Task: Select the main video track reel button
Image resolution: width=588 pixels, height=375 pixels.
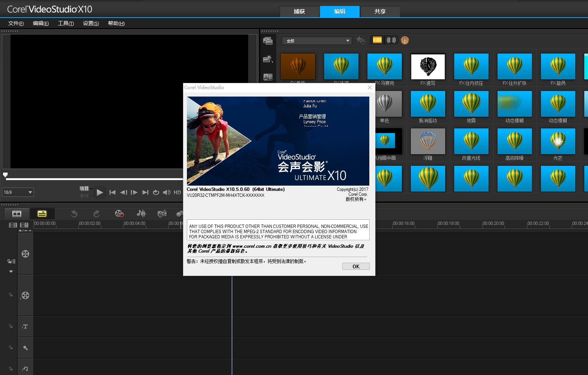Action: (x=25, y=254)
